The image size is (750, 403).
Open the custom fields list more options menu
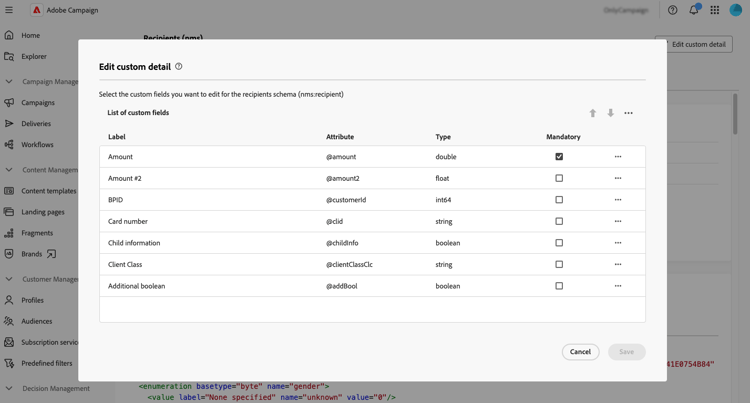pyautogui.click(x=629, y=113)
